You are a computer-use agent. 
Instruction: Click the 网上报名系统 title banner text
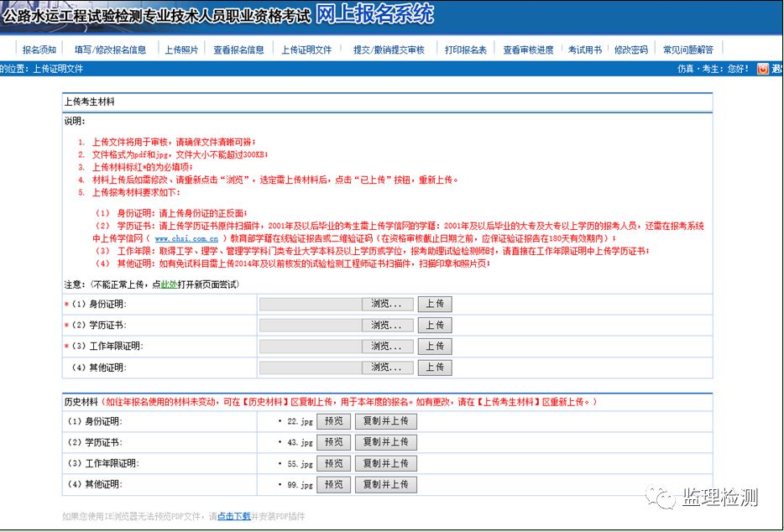click(374, 13)
